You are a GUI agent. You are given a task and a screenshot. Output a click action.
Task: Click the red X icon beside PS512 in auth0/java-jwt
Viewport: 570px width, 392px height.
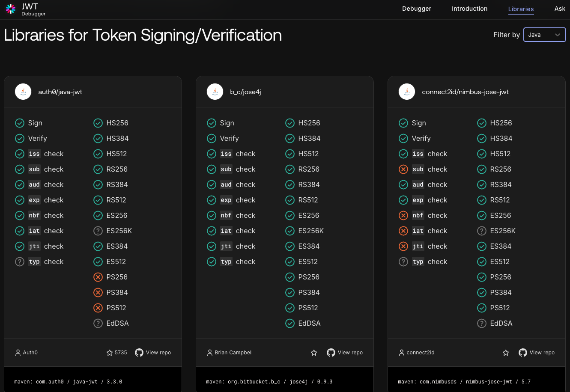[98, 308]
